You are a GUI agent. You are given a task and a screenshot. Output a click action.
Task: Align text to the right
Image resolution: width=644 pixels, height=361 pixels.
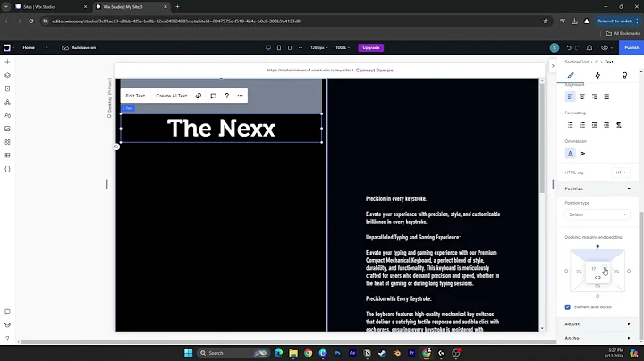[594, 97]
